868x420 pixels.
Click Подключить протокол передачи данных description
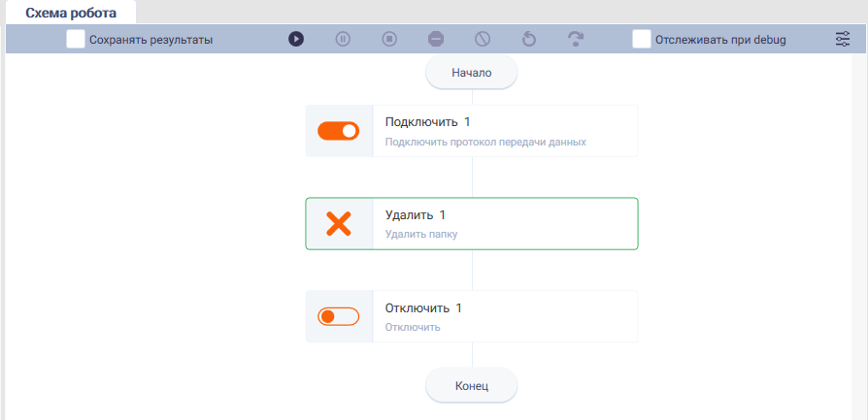pyautogui.click(x=485, y=142)
